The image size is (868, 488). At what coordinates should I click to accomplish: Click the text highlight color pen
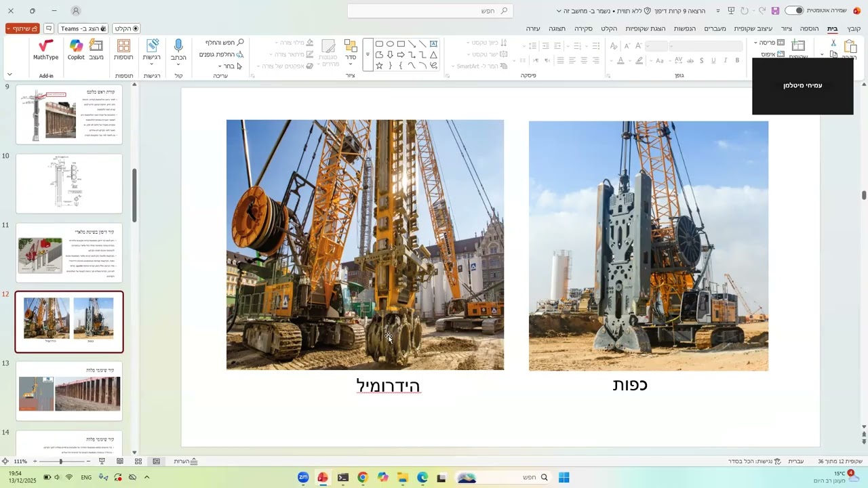click(639, 60)
